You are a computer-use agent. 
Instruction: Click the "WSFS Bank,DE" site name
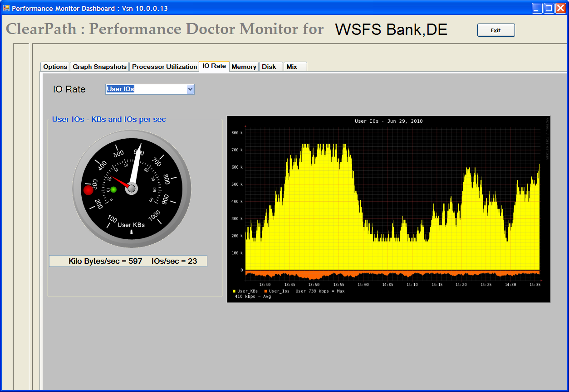(391, 29)
